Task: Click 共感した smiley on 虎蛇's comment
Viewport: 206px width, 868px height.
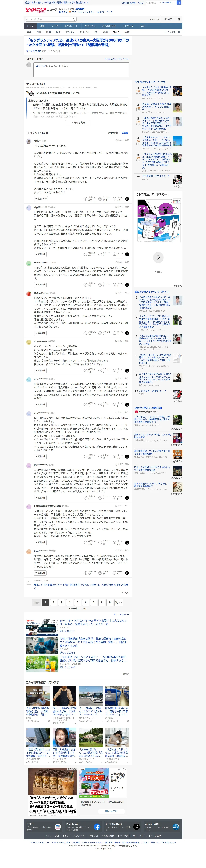Action: click(85, 199)
